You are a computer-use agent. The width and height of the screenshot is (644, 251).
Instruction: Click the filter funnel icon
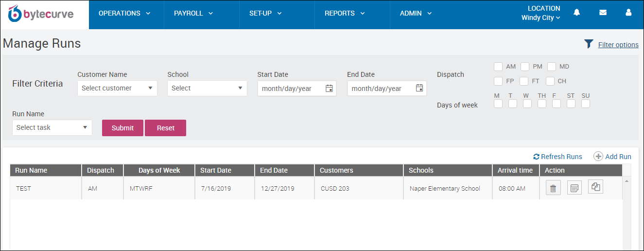[589, 44]
